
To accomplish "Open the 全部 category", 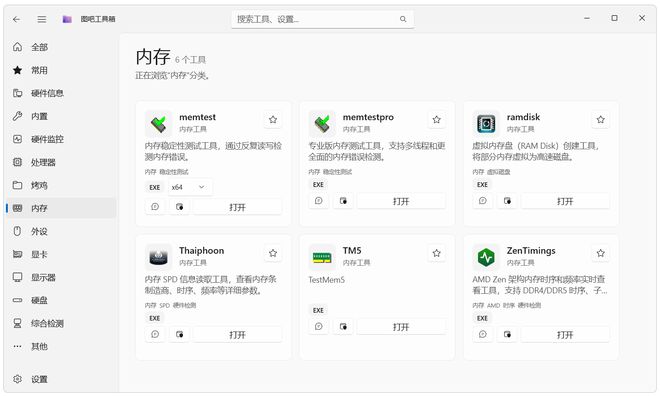I will [x=61, y=47].
